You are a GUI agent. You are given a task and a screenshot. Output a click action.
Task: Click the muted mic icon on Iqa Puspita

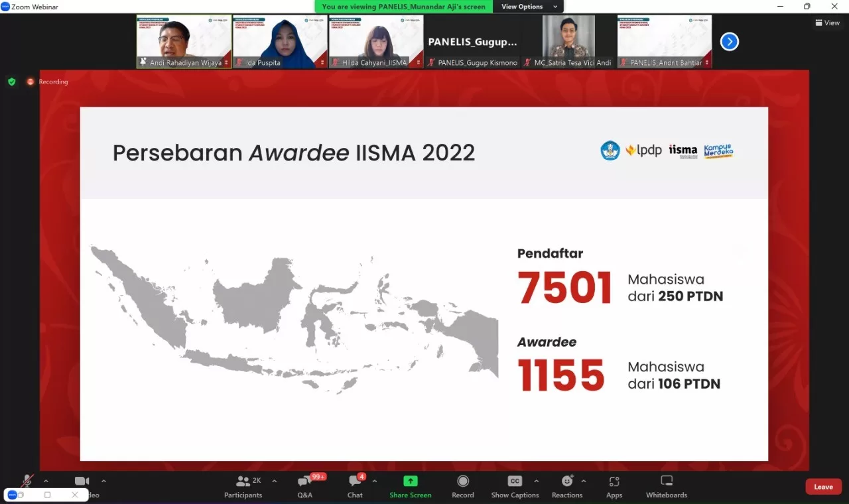click(x=239, y=62)
